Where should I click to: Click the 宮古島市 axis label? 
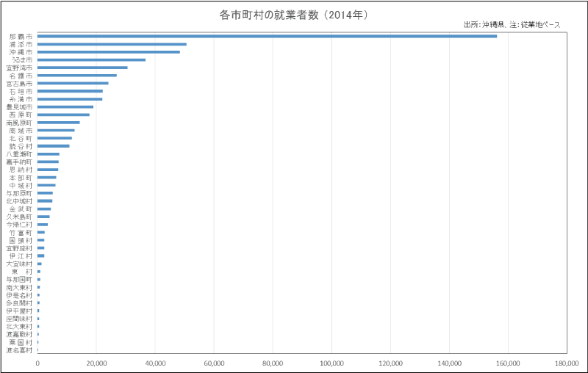[x=19, y=84]
